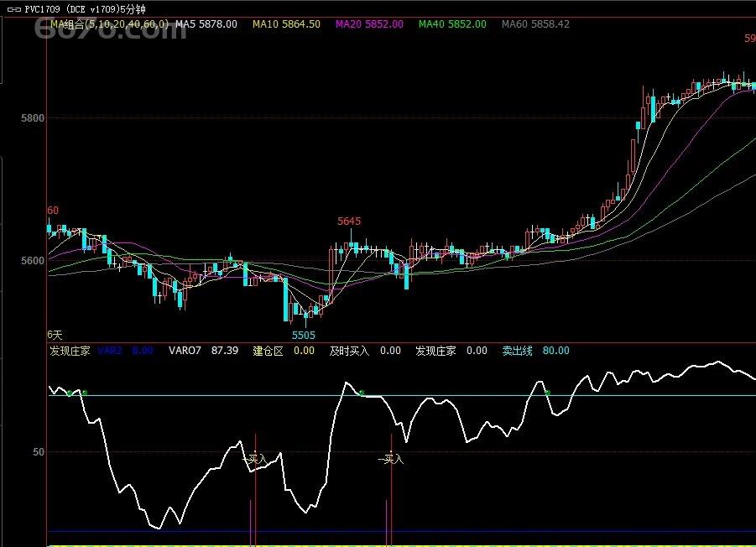The image size is (756, 547).
Task: Click the blue VAR2 6.00 indicator value
Action: tap(125, 351)
